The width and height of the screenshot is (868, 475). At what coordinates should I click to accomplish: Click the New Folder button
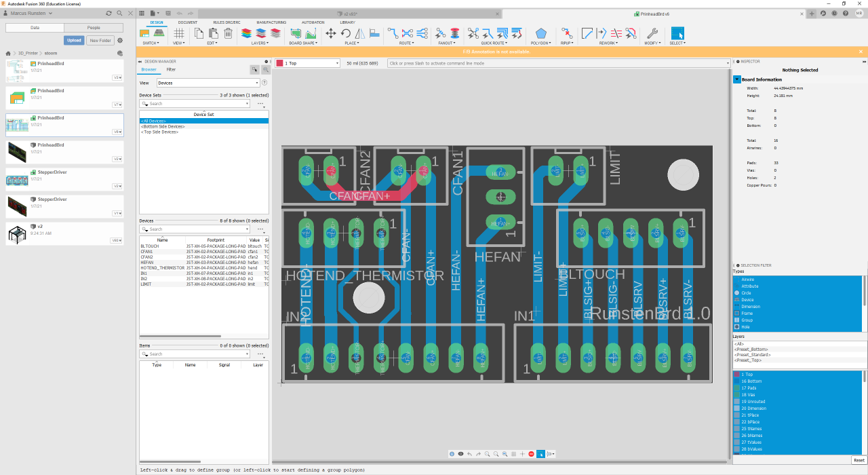100,40
